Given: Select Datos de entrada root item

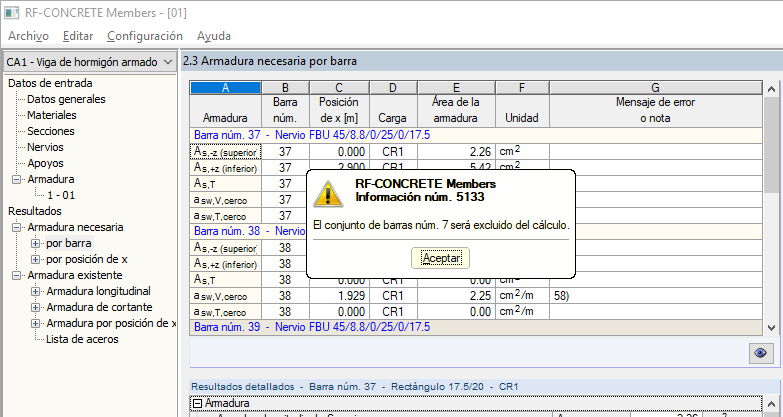Looking at the screenshot, I should tap(50, 83).
